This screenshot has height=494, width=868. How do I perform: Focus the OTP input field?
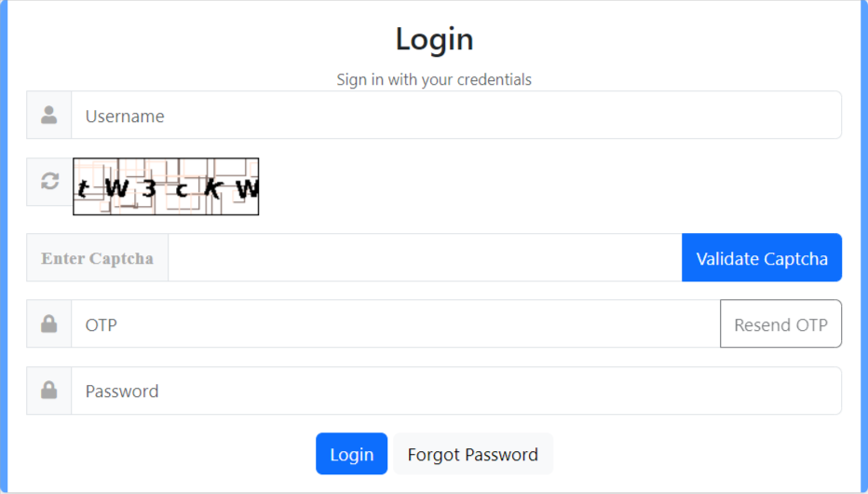pos(396,324)
